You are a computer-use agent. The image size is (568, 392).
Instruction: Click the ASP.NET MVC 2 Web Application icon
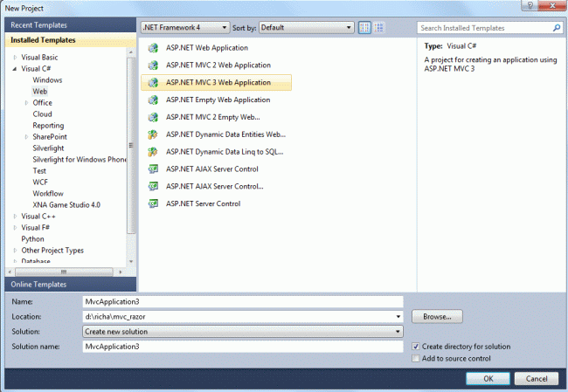click(x=153, y=65)
